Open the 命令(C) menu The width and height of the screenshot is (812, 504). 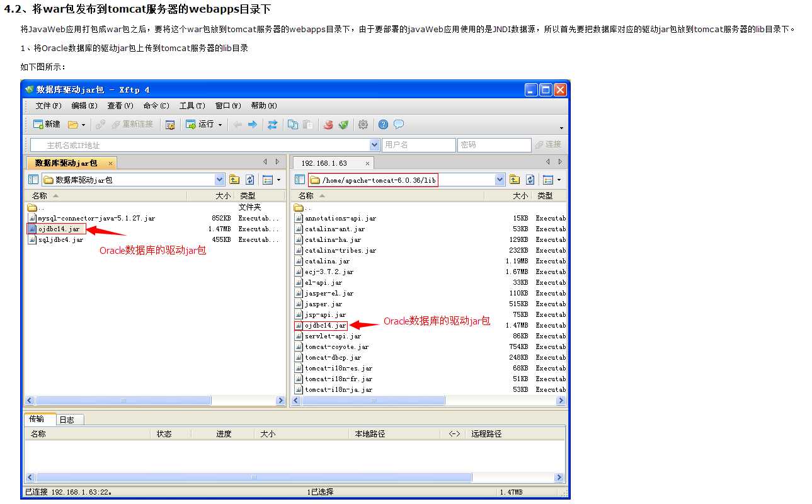(x=156, y=106)
